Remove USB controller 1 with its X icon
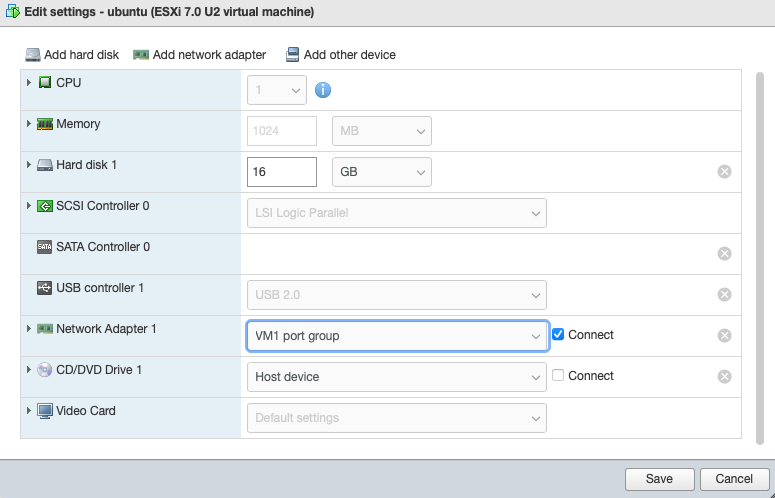The height and width of the screenshot is (498, 775). (x=725, y=295)
